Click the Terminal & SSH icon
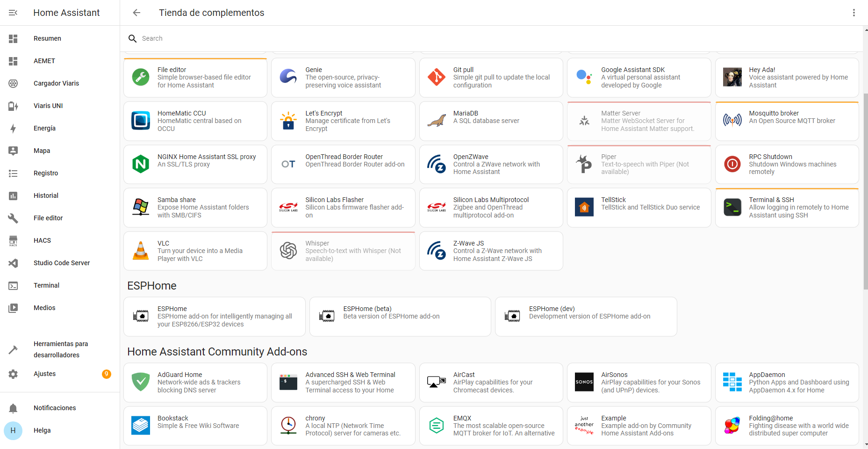The image size is (868, 449). (732, 207)
